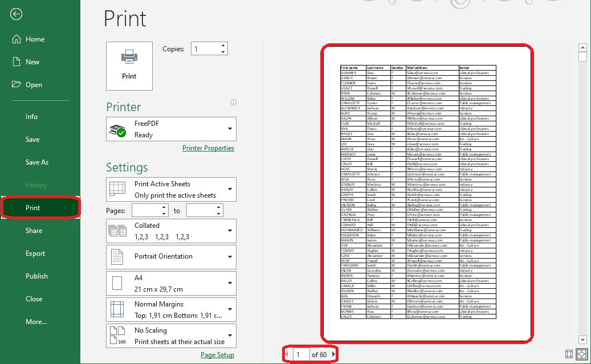The height and width of the screenshot is (364, 591).
Task: Click the Copies up spinner arrow
Action: coord(223,45)
